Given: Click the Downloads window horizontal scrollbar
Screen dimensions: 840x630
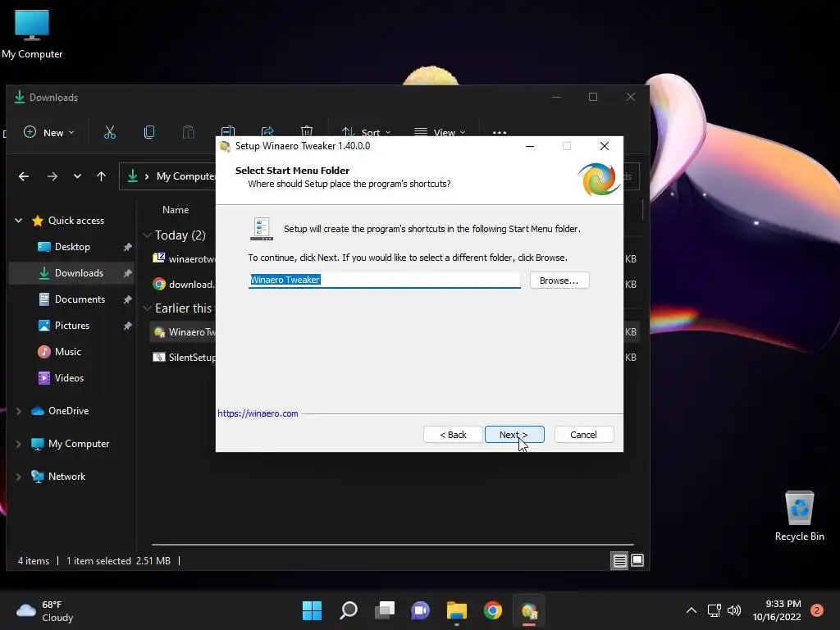Looking at the screenshot, I should tap(393, 545).
